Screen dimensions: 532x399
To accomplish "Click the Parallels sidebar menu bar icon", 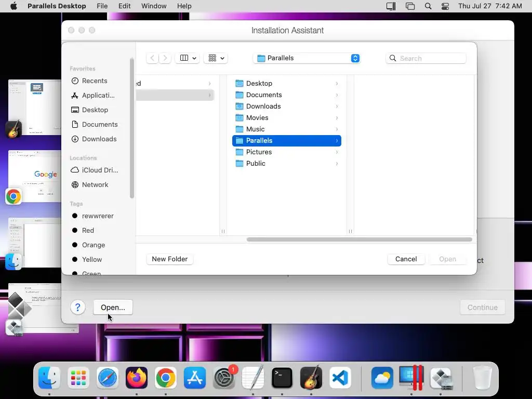I will (x=391, y=6).
